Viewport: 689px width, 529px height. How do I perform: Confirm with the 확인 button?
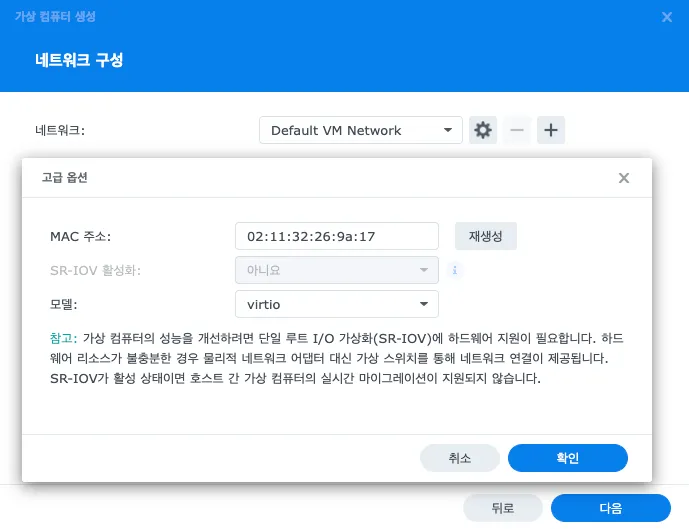568,458
